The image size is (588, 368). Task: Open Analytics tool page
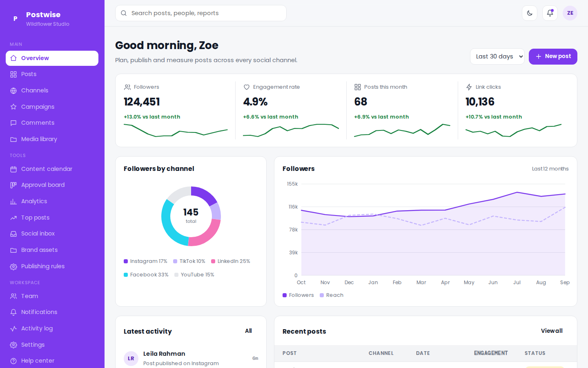(52, 202)
